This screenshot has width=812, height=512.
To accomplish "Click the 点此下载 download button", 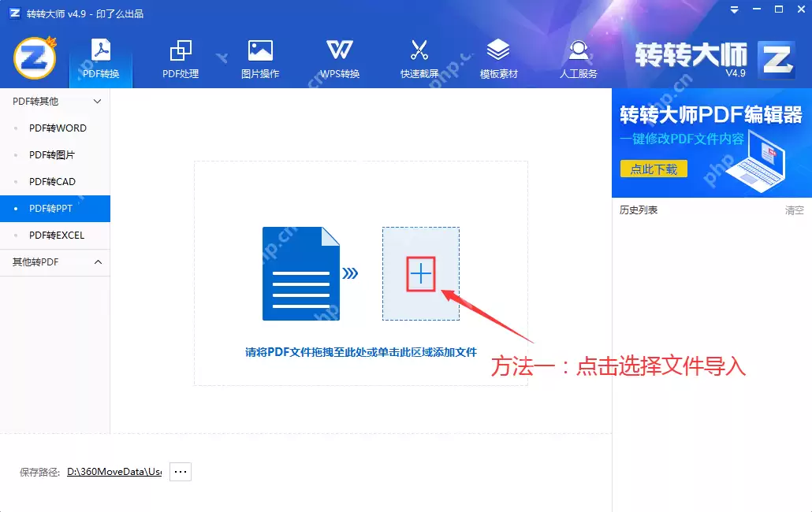I will (x=654, y=169).
